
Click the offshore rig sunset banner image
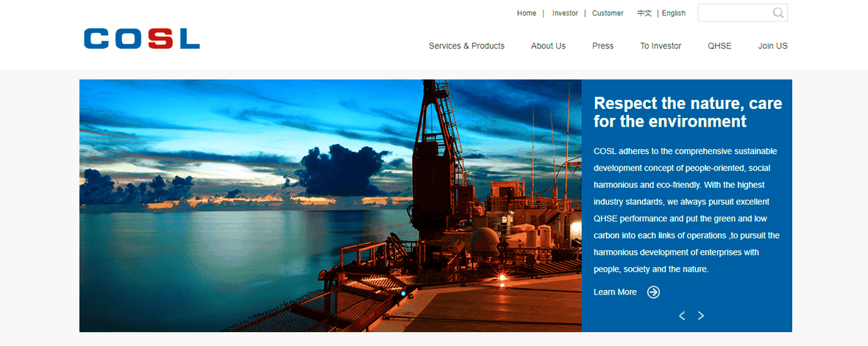click(x=330, y=205)
